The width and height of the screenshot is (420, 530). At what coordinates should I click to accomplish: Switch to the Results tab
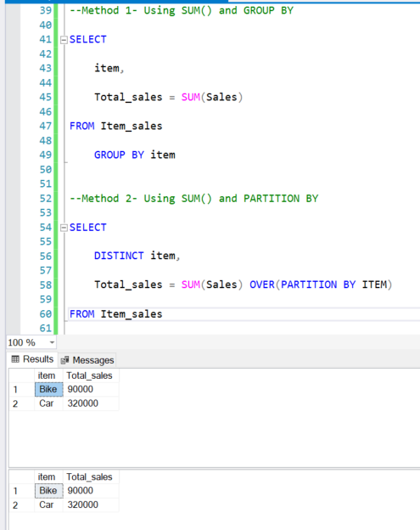(32, 359)
